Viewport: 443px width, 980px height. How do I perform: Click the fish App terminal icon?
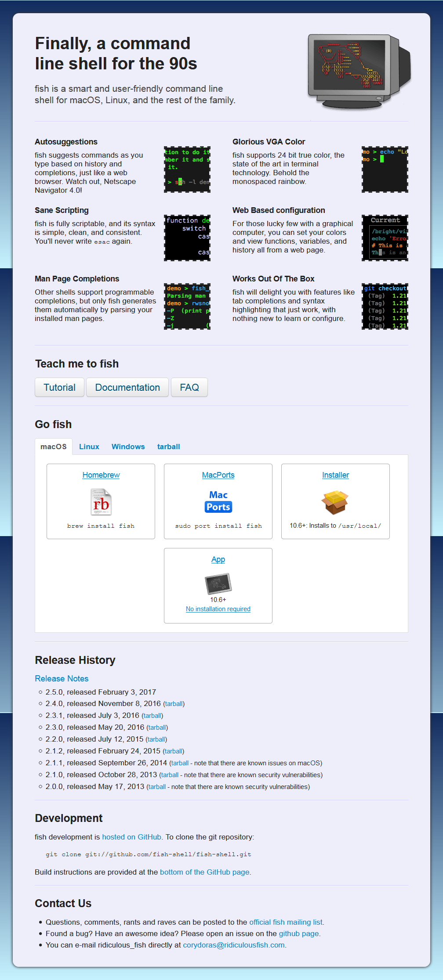tap(218, 584)
